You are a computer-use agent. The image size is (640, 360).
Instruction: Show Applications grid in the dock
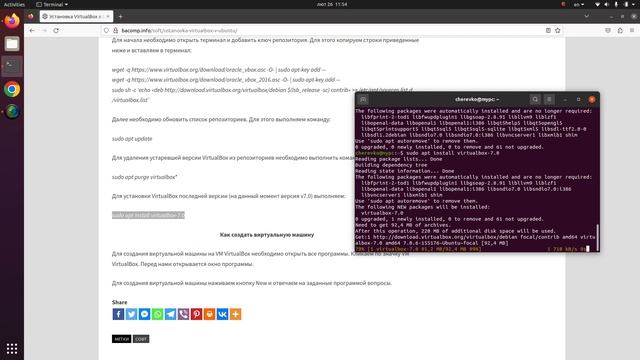point(12,348)
